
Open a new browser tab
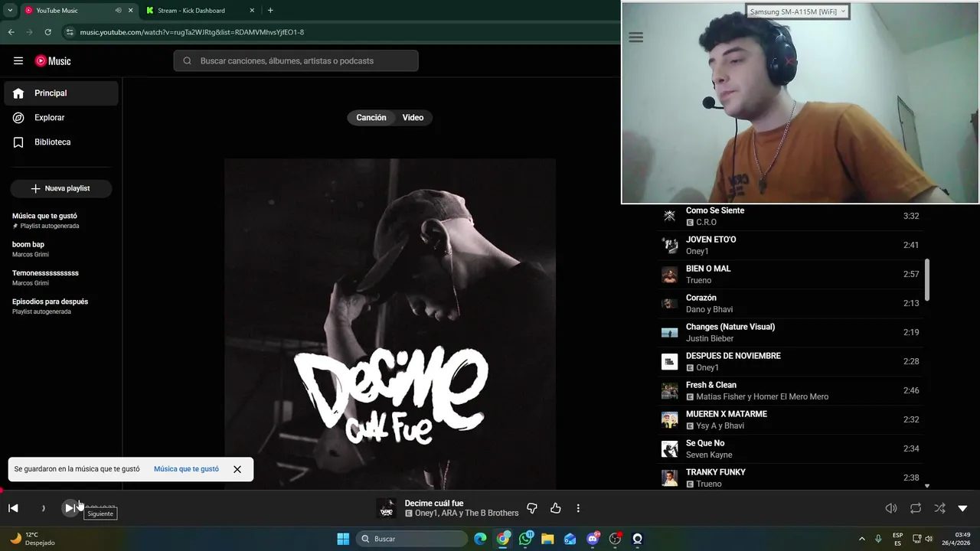pos(270,11)
